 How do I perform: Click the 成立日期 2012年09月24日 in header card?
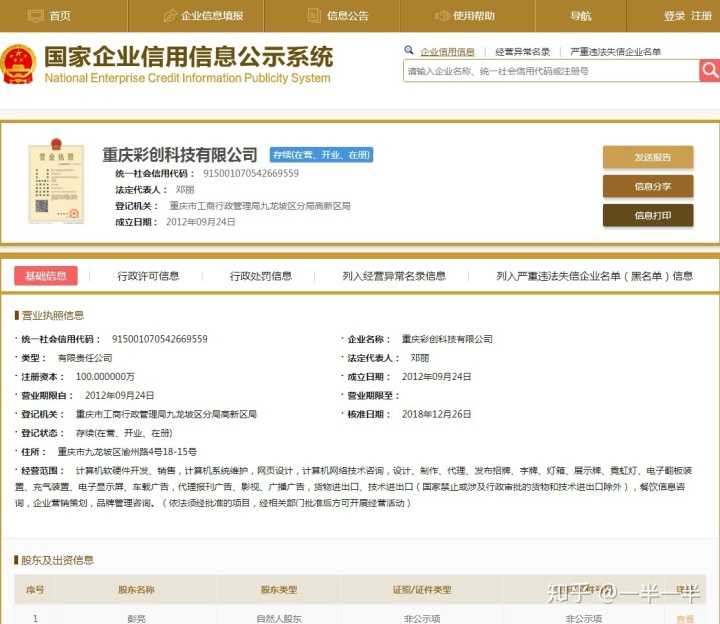pos(201,222)
